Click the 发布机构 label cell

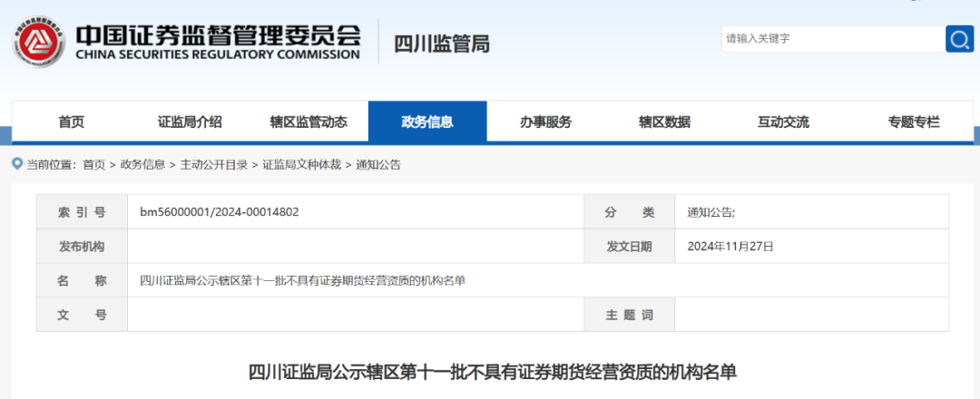[x=82, y=247]
